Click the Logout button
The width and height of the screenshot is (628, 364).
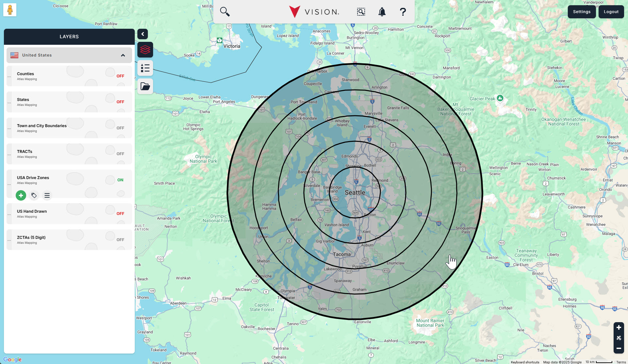point(611,12)
